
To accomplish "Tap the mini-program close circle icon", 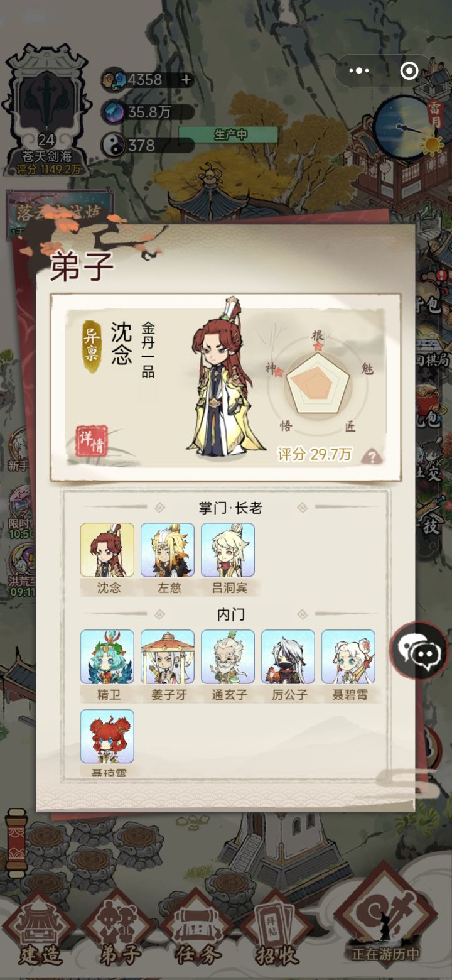I will (409, 71).
